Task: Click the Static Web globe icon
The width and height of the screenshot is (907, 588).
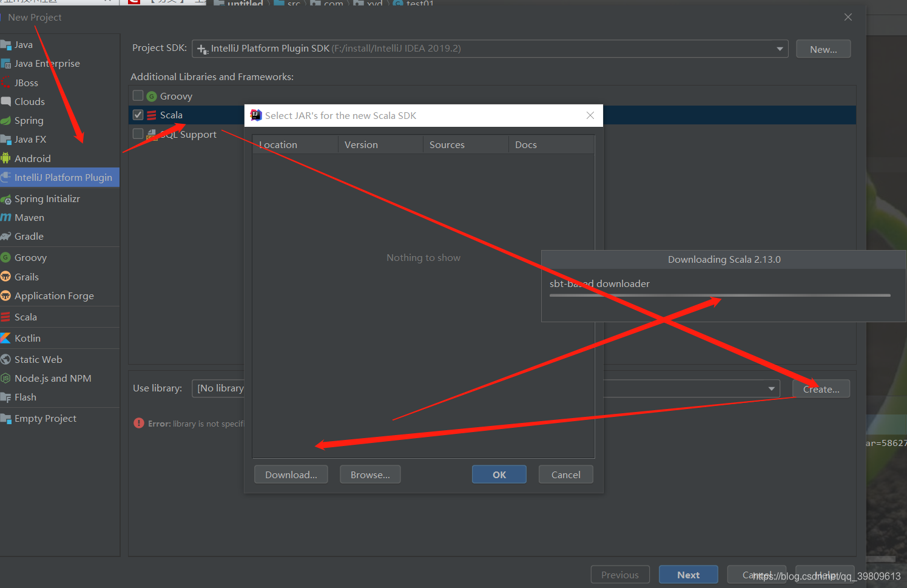Action: pyautogui.click(x=6, y=359)
